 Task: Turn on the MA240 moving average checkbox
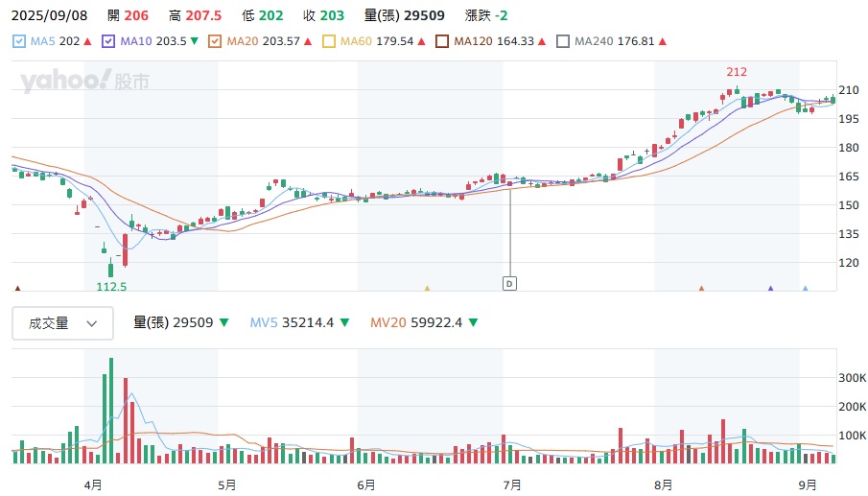coord(563,42)
